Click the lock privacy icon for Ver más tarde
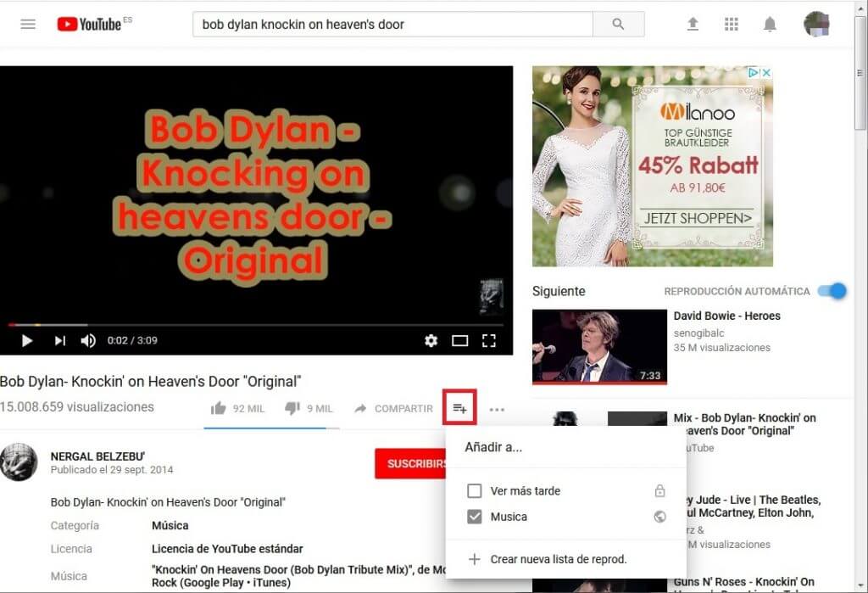Viewport: 868px width, 593px height. pos(659,491)
